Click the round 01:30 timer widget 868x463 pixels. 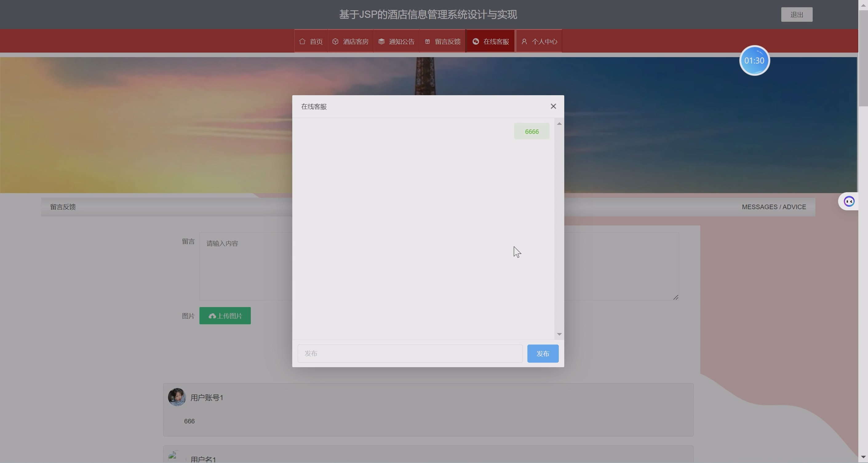[755, 61]
